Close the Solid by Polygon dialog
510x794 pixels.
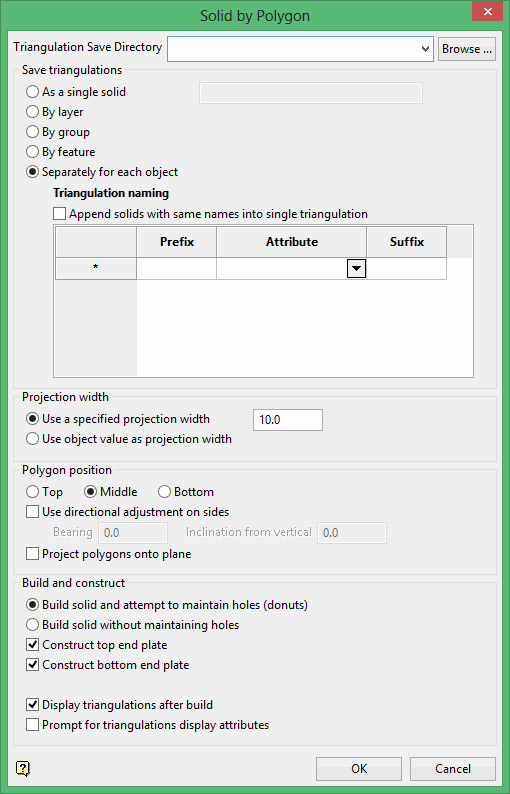point(487,11)
